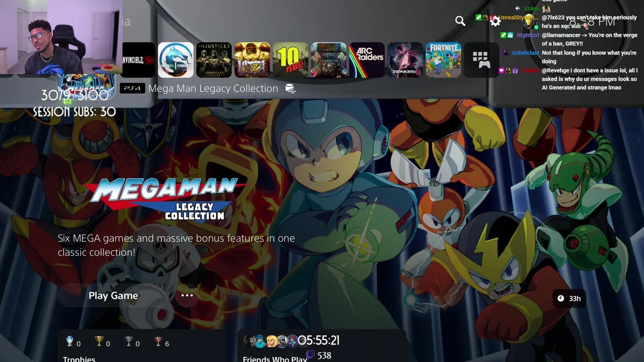Click the lc0n0clast username in chat
The height and width of the screenshot is (362, 644).
coord(525,53)
